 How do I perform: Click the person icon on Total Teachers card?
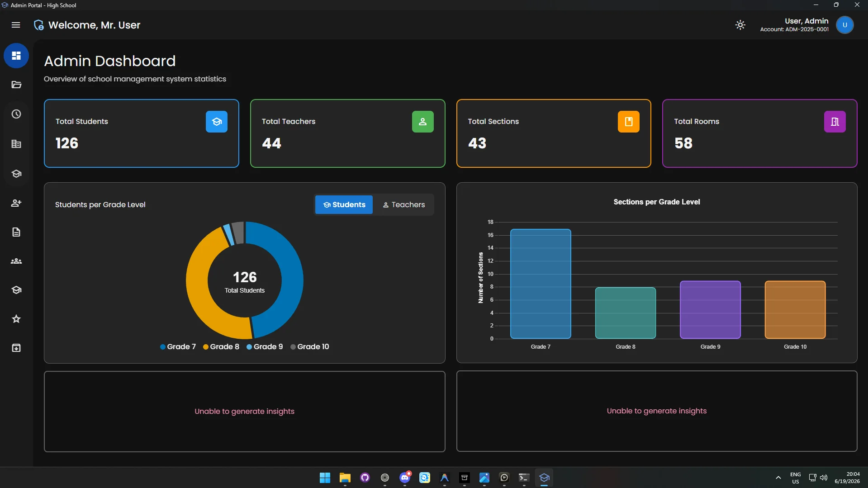point(422,122)
